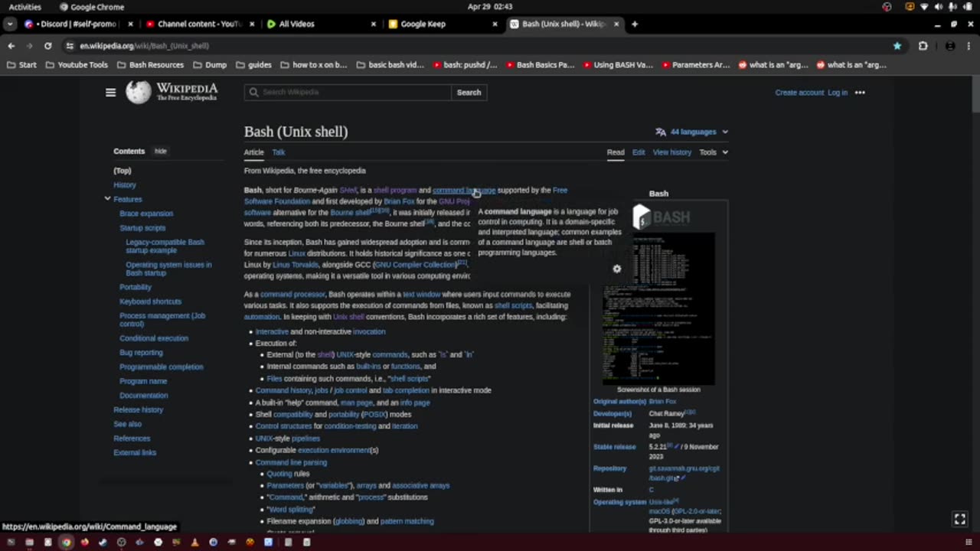Go back with browser back arrow
980x551 pixels.
pyautogui.click(x=11, y=46)
